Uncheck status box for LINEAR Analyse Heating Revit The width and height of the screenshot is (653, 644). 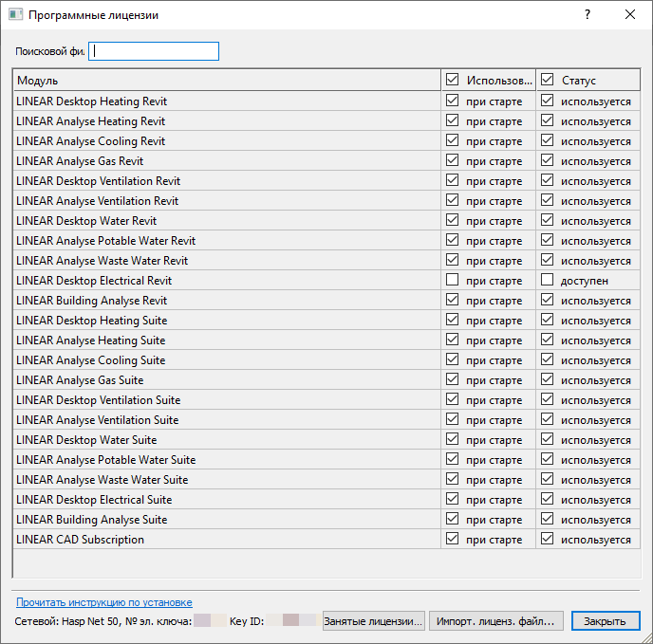pyautogui.click(x=547, y=120)
